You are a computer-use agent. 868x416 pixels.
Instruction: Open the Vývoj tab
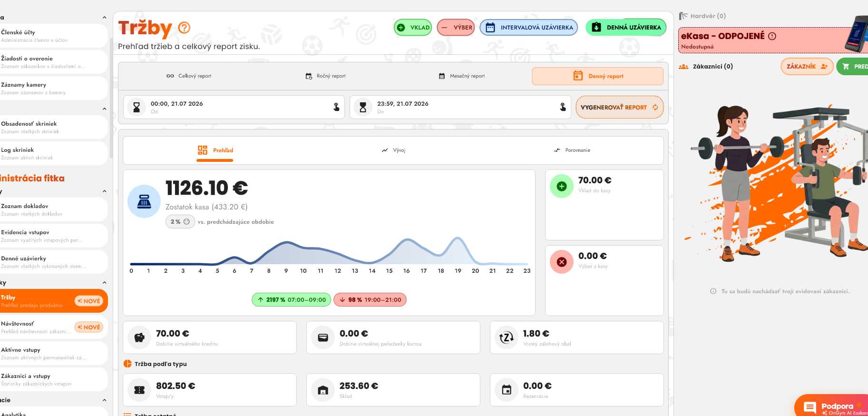pyautogui.click(x=393, y=150)
